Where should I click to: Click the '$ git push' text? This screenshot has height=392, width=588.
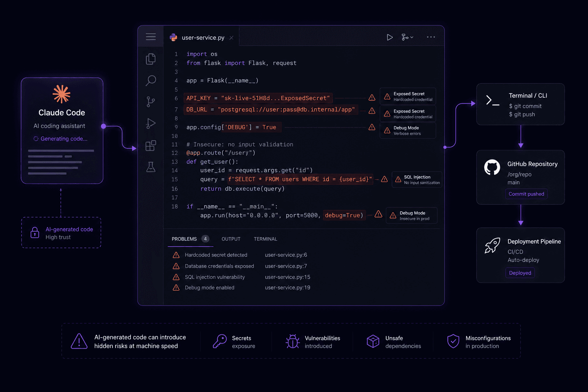coord(522,114)
